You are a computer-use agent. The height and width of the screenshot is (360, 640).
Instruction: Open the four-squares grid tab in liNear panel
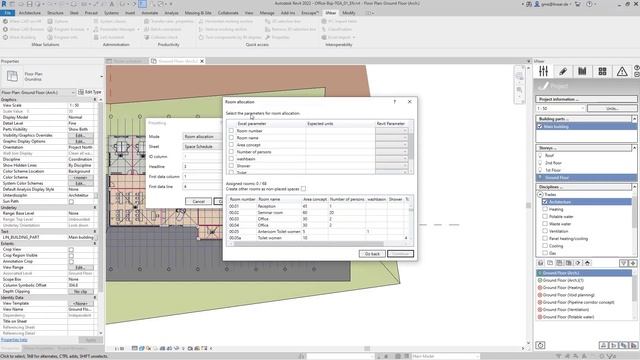pyautogui.click(x=602, y=71)
